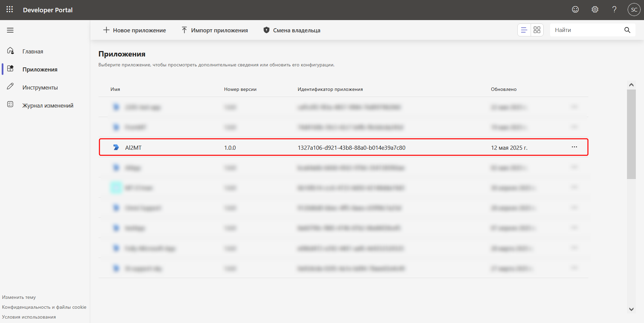This screenshot has height=323, width=644.
Task: Click the scrollbar down arrow
Action: [631, 309]
